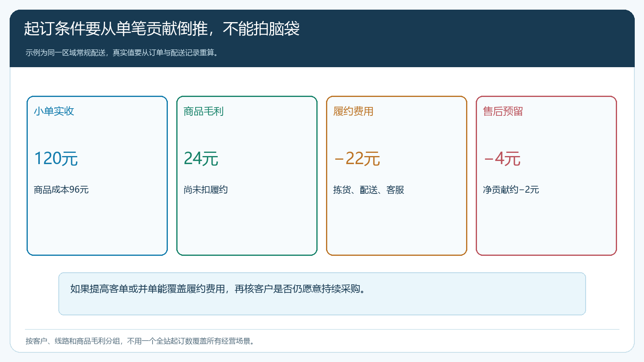Click the 小单实收 card heading
Screen dimensions: 644x362
coord(54,111)
